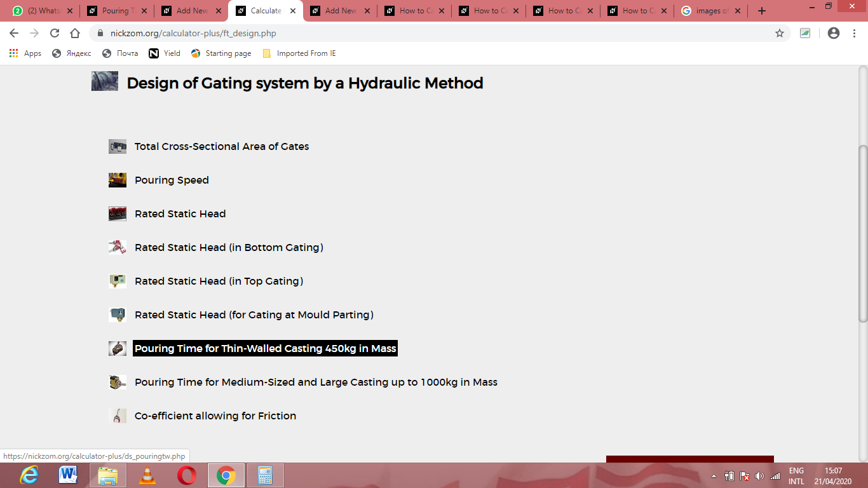Open the Yield bookmark
Screen dimensions: 868x488
pyautogui.click(x=165, y=53)
